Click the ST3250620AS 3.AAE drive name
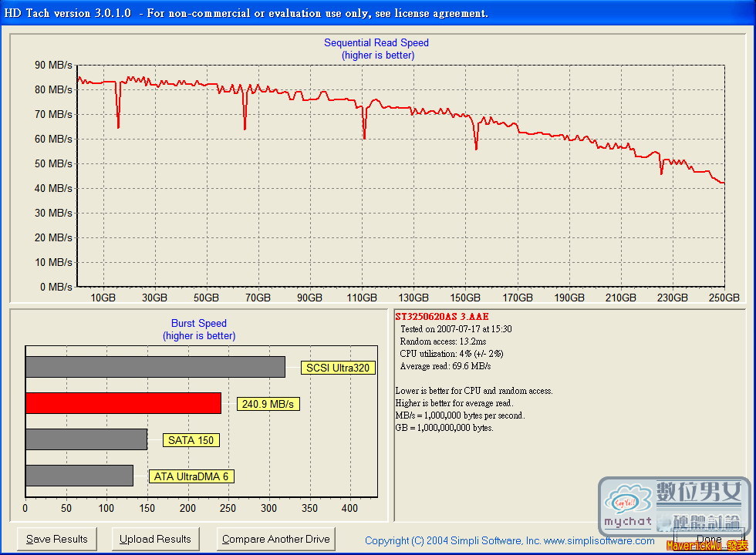 pyautogui.click(x=441, y=317)
